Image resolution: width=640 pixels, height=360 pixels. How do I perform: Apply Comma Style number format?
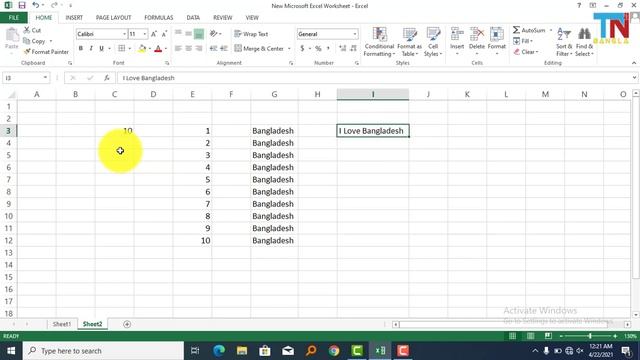pyautogui.click(x=328, y=48)
